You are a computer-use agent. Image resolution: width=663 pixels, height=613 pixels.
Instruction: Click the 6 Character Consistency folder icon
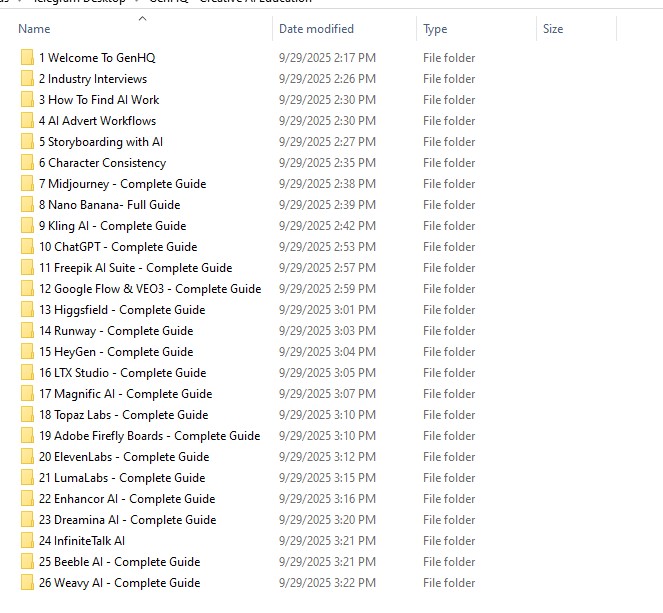[x=27, y=163]
